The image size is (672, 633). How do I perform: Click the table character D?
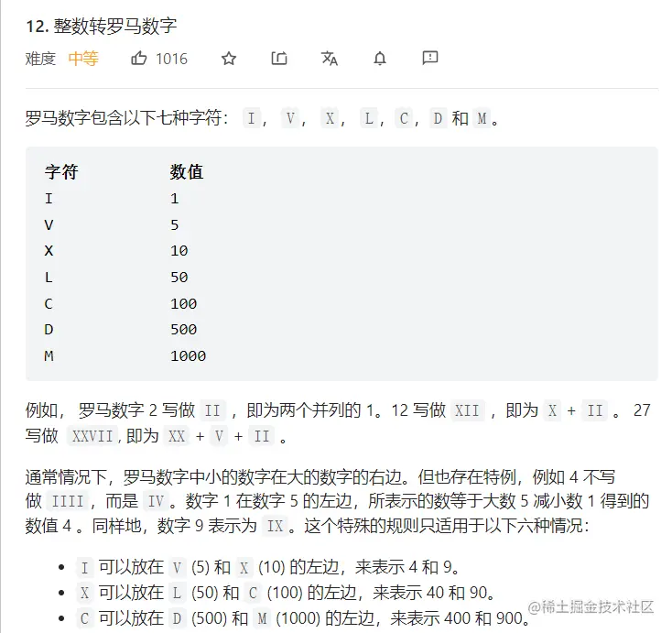(49, 330)
